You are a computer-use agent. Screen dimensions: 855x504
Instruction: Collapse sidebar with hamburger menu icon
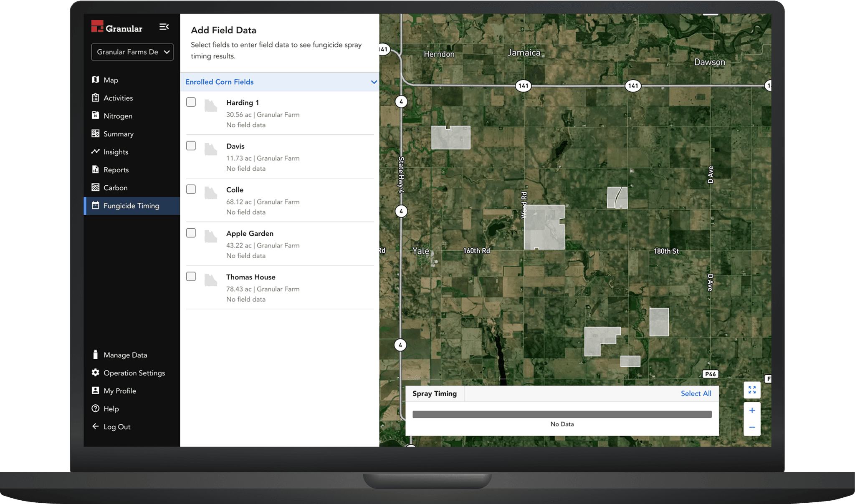[164, 27]
